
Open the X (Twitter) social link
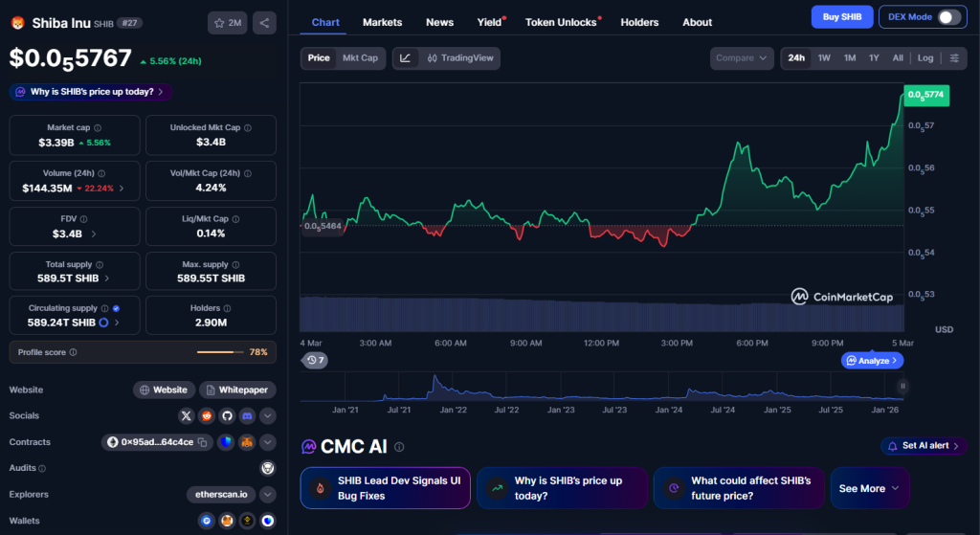(187, 416)
